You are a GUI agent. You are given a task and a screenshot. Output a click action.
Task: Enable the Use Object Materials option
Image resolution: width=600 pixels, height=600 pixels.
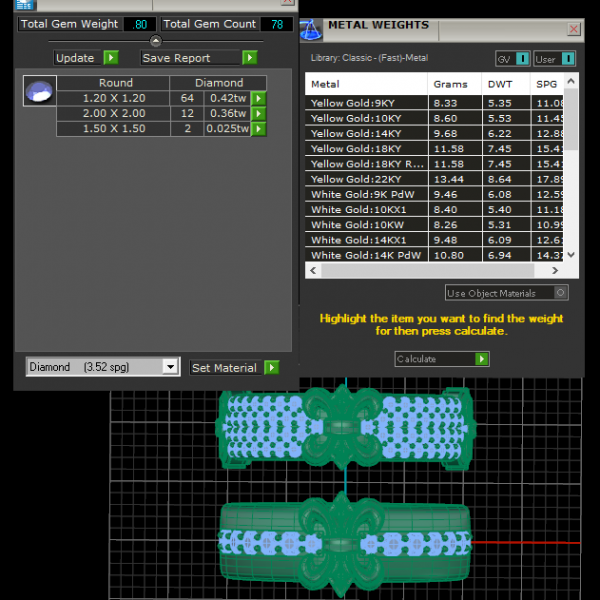(560, 293)
